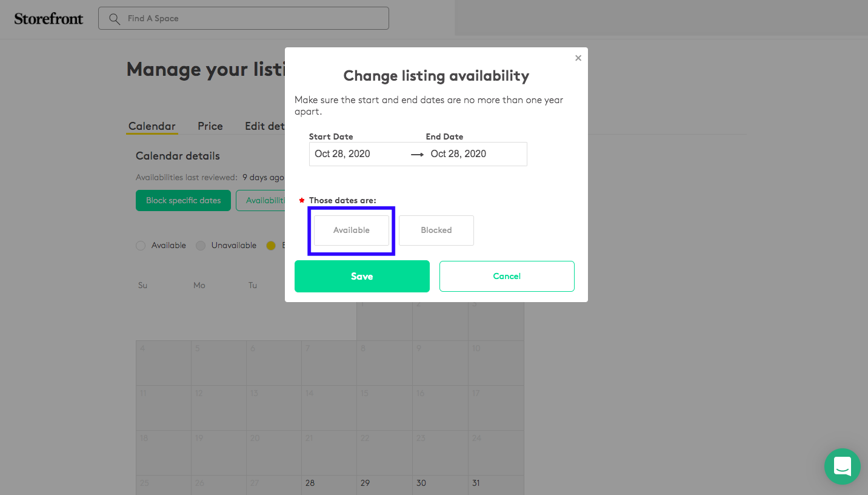Open the End Date picker

pos(476,154)
